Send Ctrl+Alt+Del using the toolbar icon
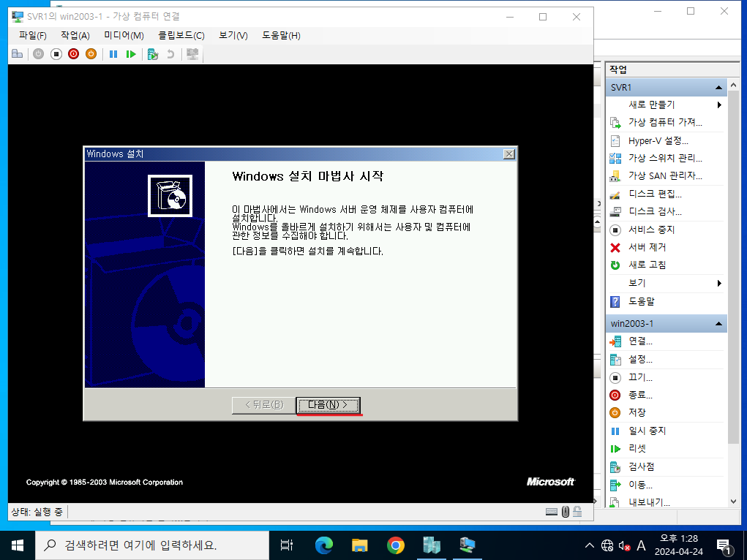 [x=17, y=54]
